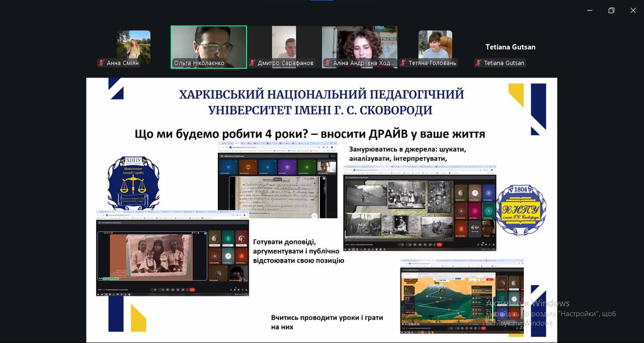Viewport: 644px width, 343px height.
Task: Click muted mic icon beside Аліна Андріївна
Action: pyautogui.click(x=328, y=63)
